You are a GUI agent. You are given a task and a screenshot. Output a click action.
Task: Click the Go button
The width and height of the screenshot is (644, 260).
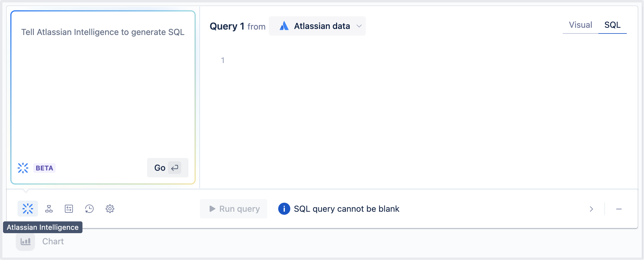(x=168, y=168)
